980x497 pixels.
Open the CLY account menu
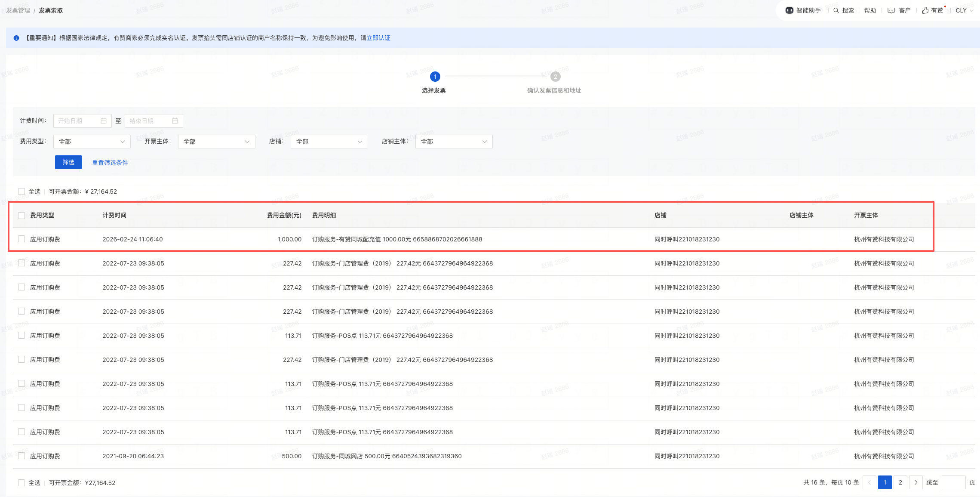pyautogui.click(x=964, y=10)
